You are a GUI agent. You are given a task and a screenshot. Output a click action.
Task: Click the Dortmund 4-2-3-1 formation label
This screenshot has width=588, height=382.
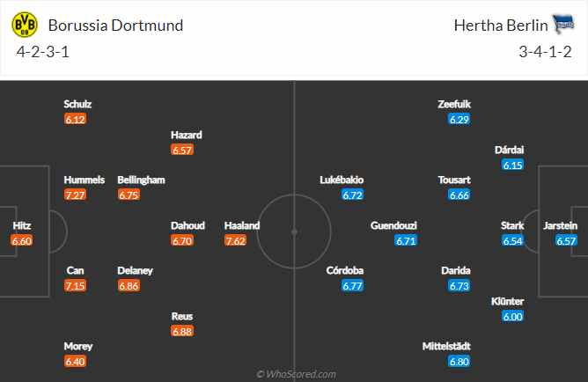tap(43, 52)
